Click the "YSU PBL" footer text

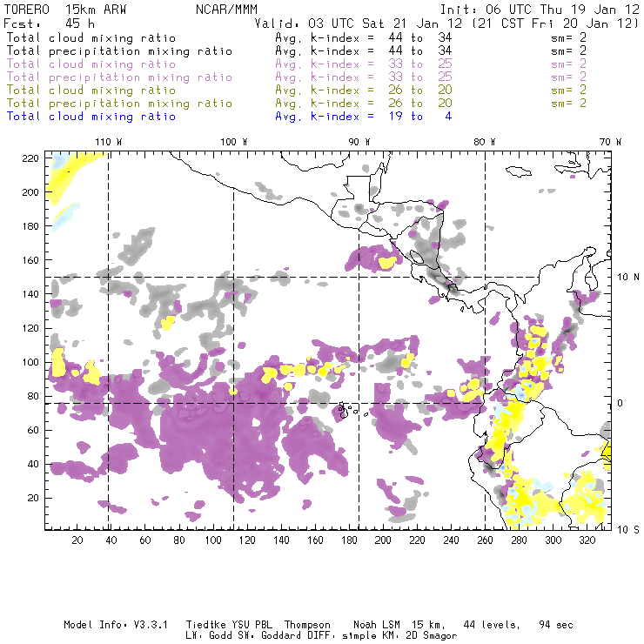click(x=252, y=625)
